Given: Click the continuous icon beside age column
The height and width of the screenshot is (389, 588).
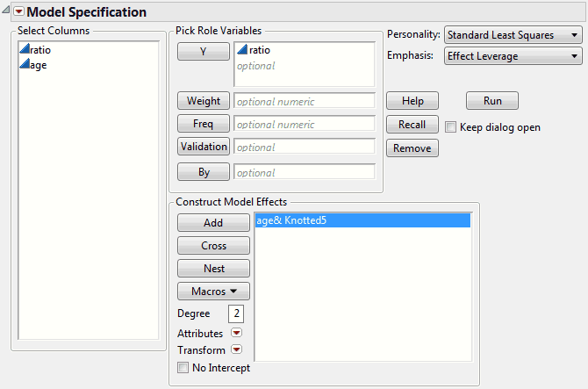Looking at the screenshot, I should pos(25,66).
